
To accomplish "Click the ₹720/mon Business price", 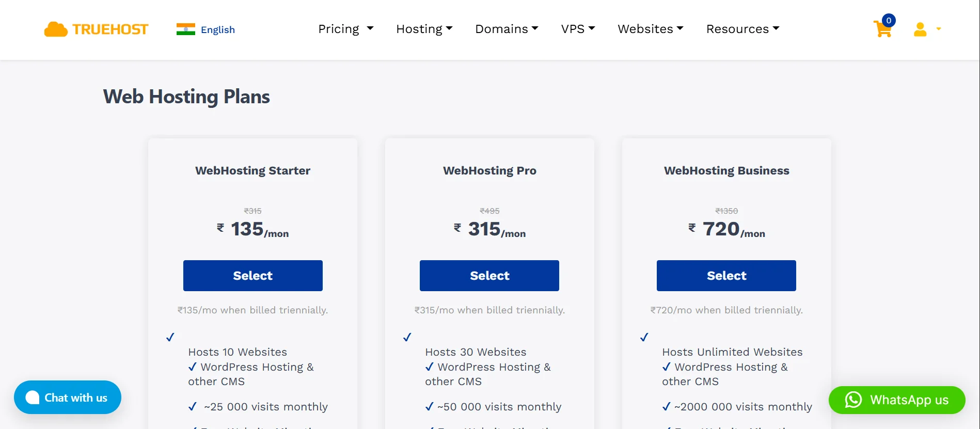I will coord(726,229).
